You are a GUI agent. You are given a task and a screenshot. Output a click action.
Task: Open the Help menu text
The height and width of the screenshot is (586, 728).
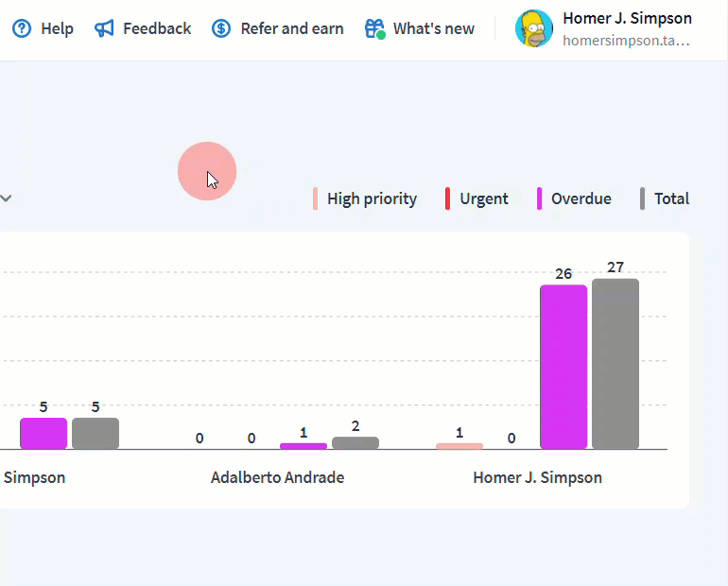(57, 28)
